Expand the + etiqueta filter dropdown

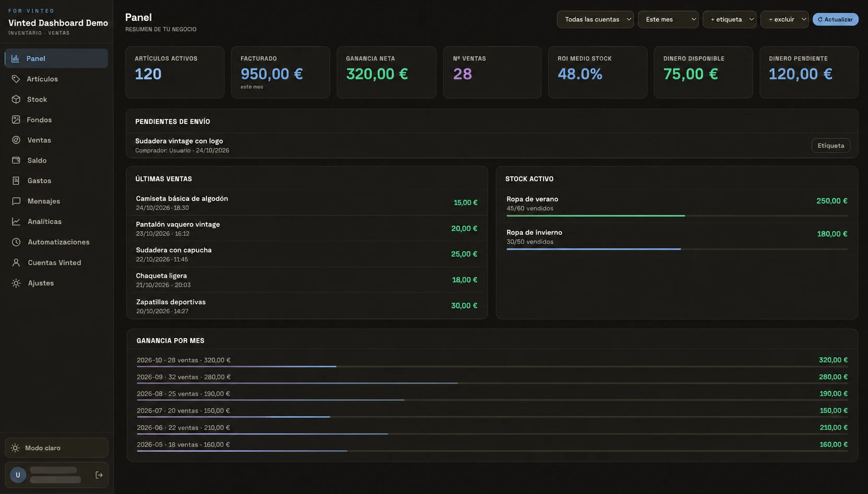coord(730,19)
